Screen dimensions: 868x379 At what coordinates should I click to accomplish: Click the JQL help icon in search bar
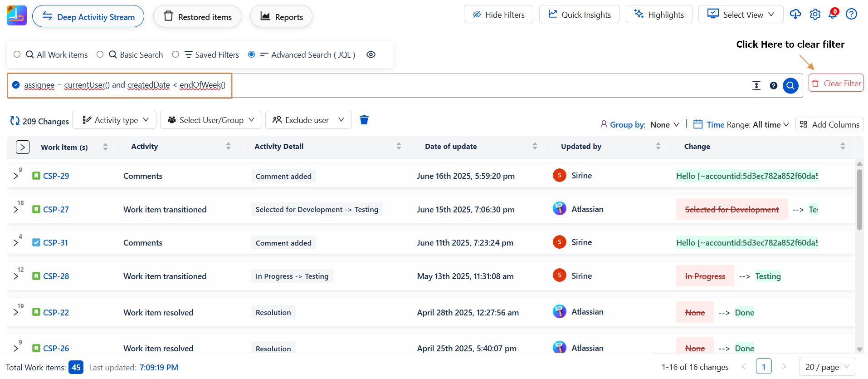pyautogui.click(x=773, y=85)
